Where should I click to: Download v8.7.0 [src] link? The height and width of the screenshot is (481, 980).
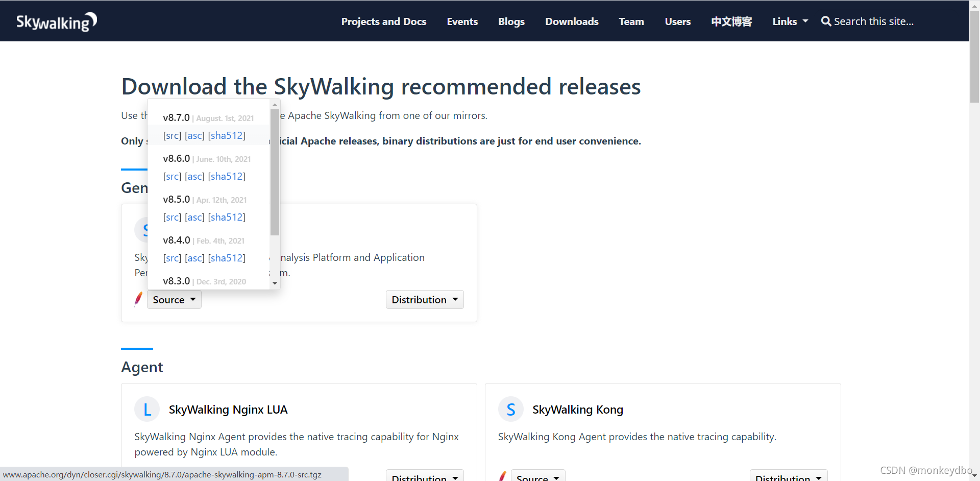(x=172, y=135)
